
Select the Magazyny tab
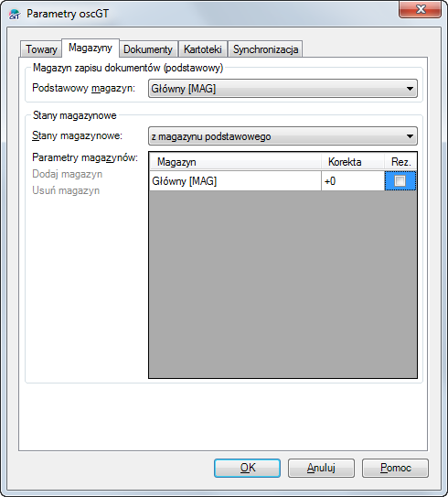click(91, 48)
